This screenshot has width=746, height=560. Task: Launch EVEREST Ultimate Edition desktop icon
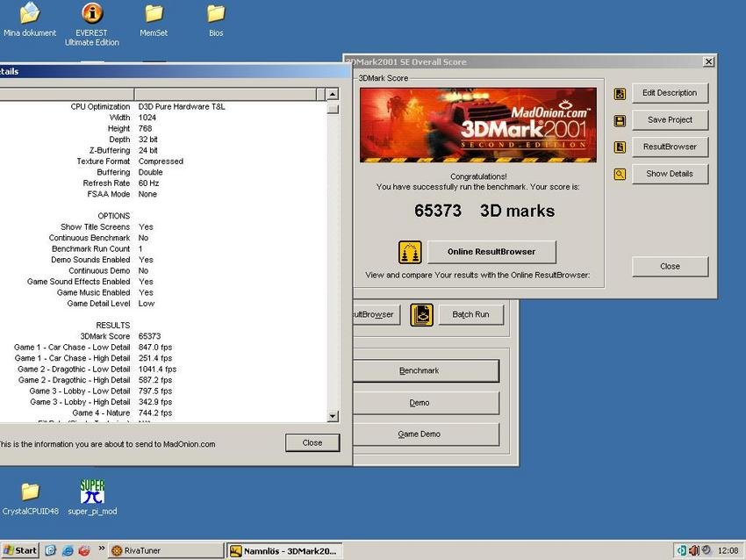[x=92, y=23]
